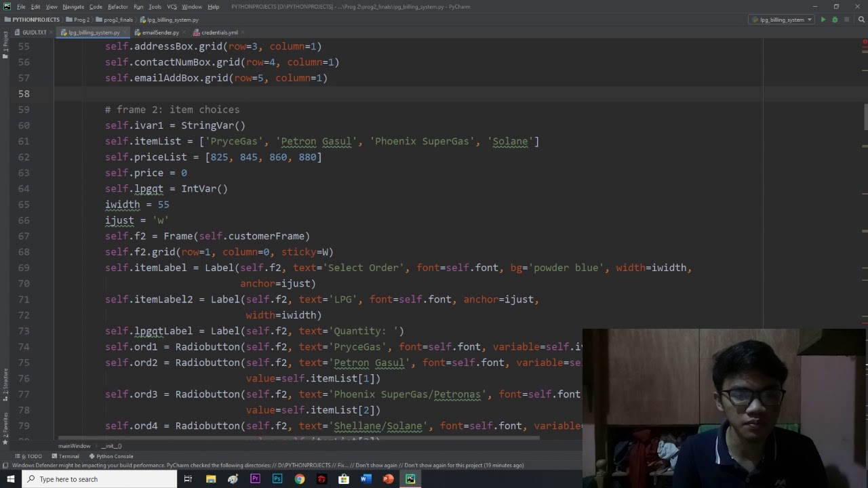The width and height of the screenshot is (868, 488).
Task: Open the VCS menu
Action: point(172,7)
